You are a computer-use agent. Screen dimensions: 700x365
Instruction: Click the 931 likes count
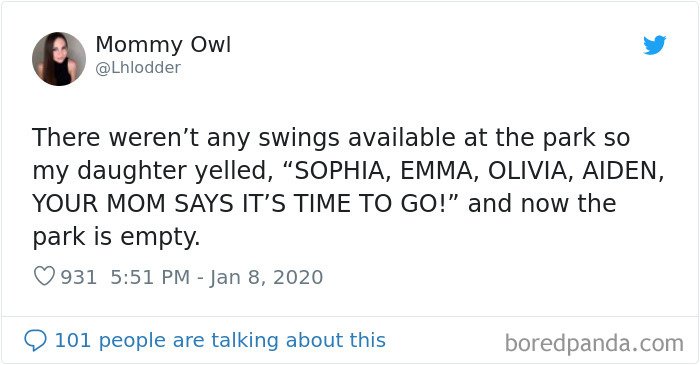point(79,277)
